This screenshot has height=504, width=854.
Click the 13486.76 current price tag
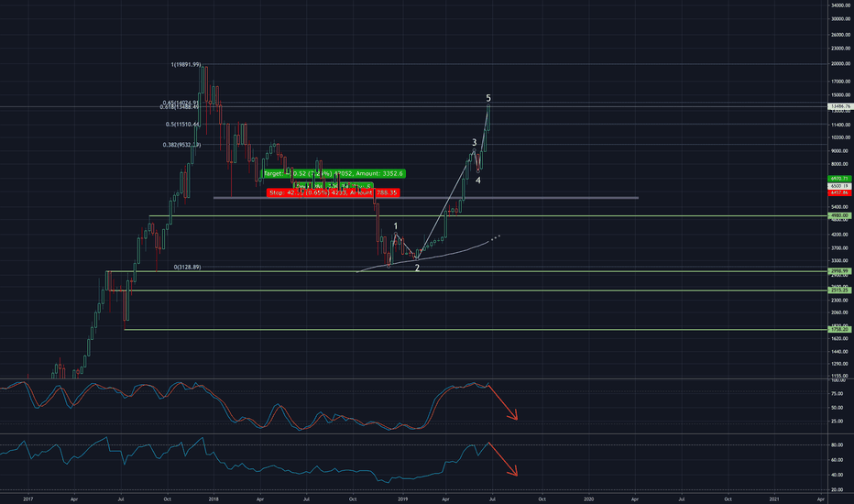point(839,106)
